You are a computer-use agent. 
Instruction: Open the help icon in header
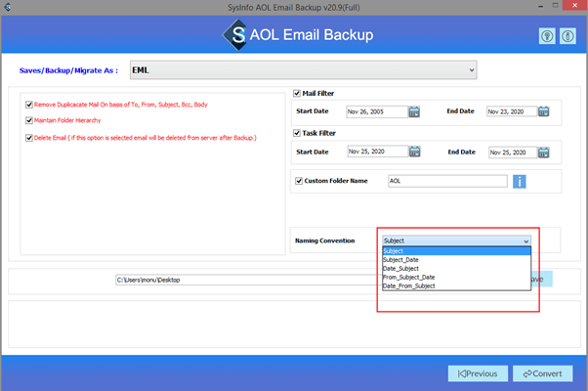[547, 36]
